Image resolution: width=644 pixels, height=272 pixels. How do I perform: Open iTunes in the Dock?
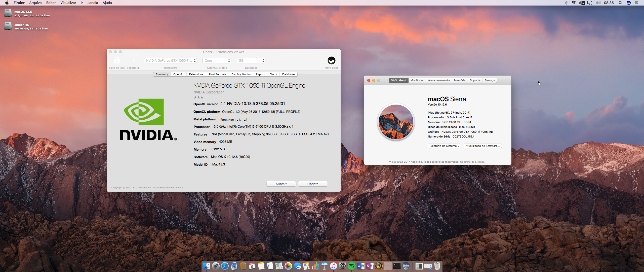click(x=334, y=266)
